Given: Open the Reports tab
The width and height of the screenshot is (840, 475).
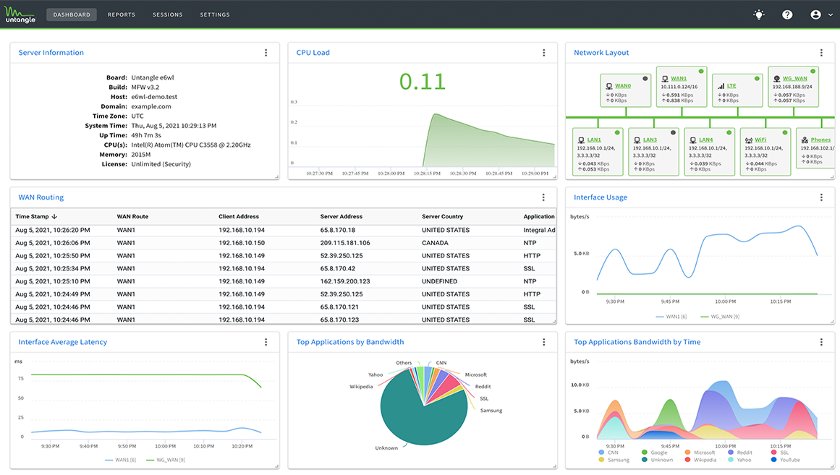Looking at the screenshot, I should tap(122, 14).
